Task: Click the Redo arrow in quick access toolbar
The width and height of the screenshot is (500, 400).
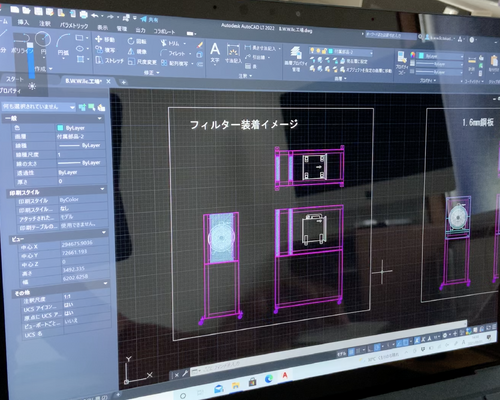Action: pyautogui.click(x=110, y=17)
